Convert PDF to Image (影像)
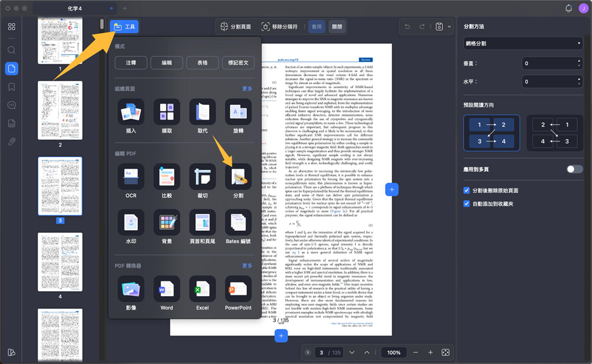 pyautogui.click(x=131, y=289)
